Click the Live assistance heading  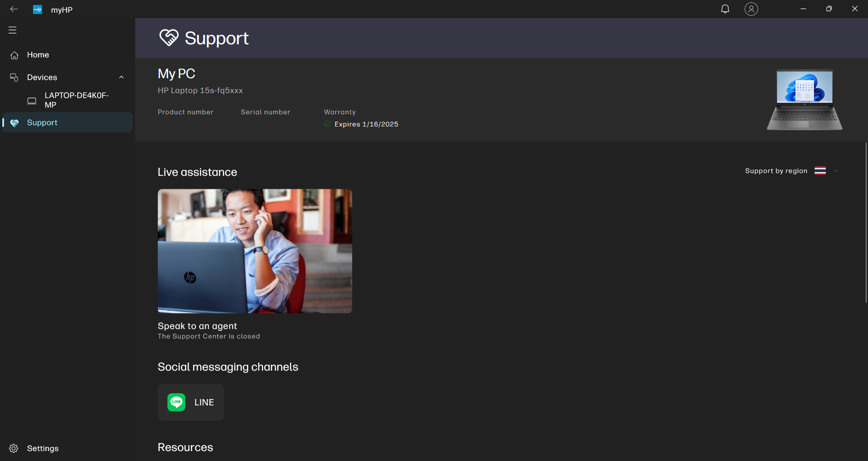coord(197,172)
